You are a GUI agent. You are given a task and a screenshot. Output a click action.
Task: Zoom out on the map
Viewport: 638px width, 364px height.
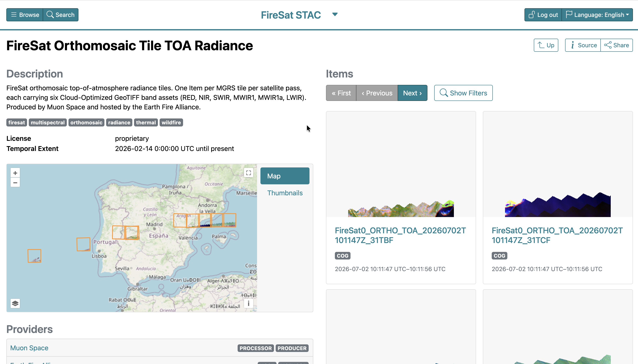15,182
